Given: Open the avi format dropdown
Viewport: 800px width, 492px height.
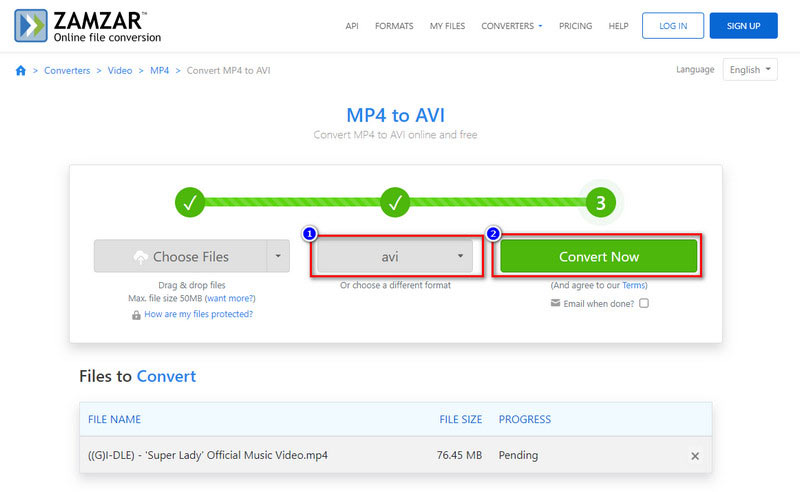Looking at the screenshot, I should coord(396,257).
